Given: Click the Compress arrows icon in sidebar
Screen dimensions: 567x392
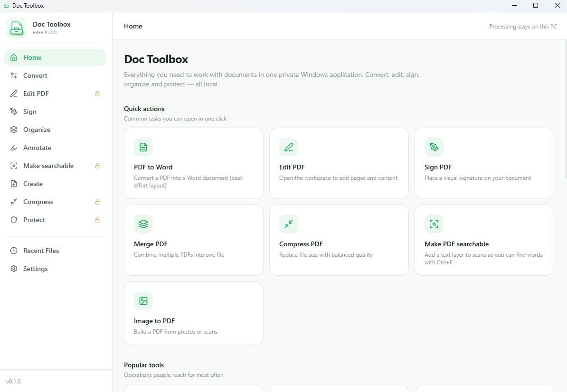Looking at the screenshot, I should click(14, 202).
